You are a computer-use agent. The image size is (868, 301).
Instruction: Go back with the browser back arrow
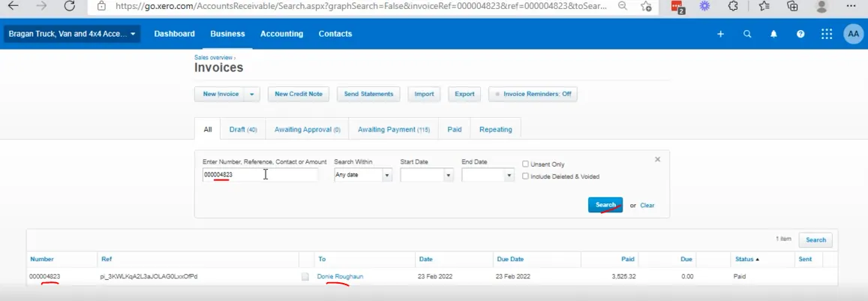pos(13,6)
